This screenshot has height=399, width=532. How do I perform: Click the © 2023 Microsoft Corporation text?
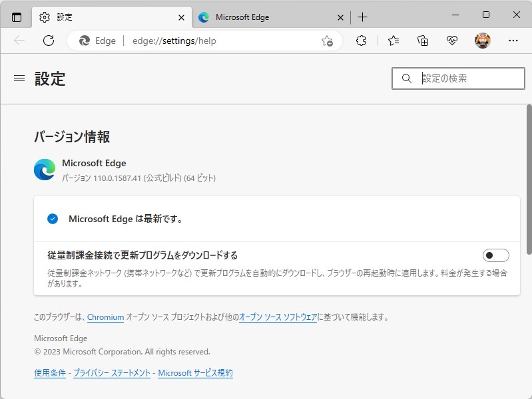click(x=122, y=352)
